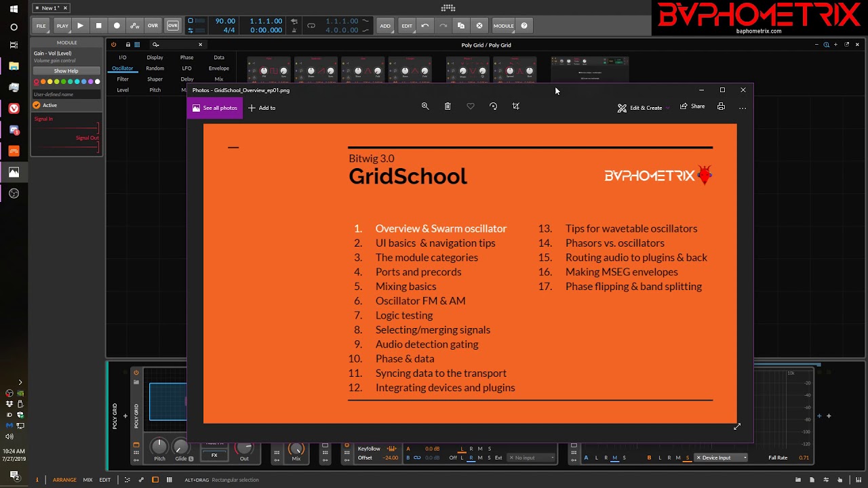Open the PLAY menu dropdown
Image resolution: width=868 pixels, height=488 pixels.
click(62, 26)
